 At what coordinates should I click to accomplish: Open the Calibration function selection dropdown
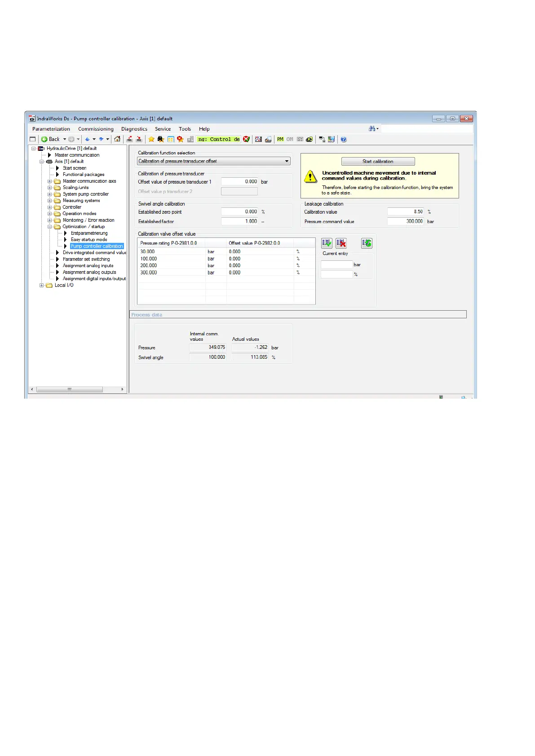[x=214, y=161]
